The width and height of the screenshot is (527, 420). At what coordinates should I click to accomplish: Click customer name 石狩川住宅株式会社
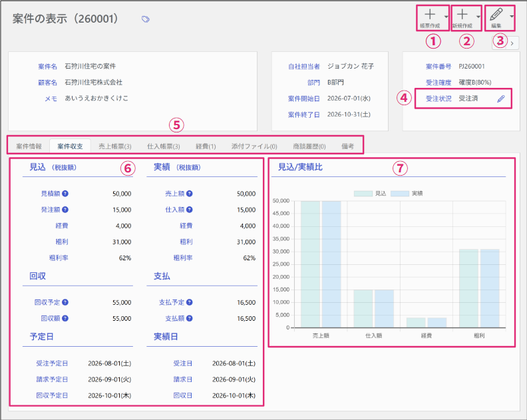click(x=93, y=83)
